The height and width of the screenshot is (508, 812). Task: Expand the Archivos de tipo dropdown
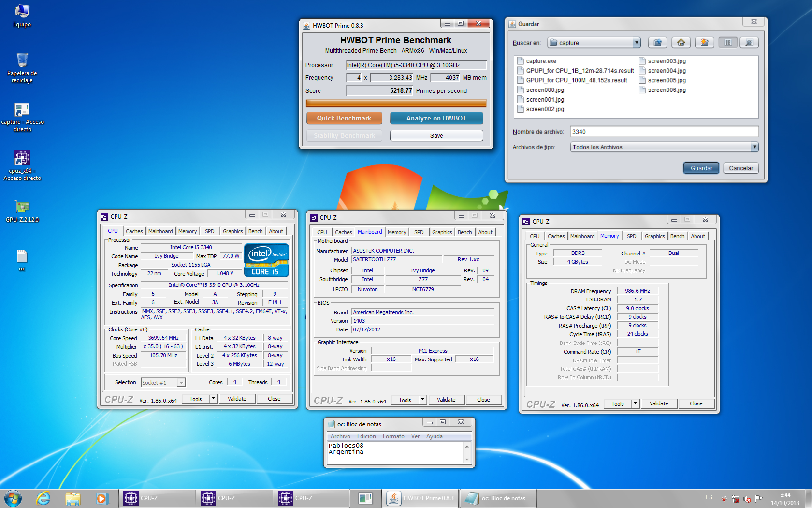754,147
